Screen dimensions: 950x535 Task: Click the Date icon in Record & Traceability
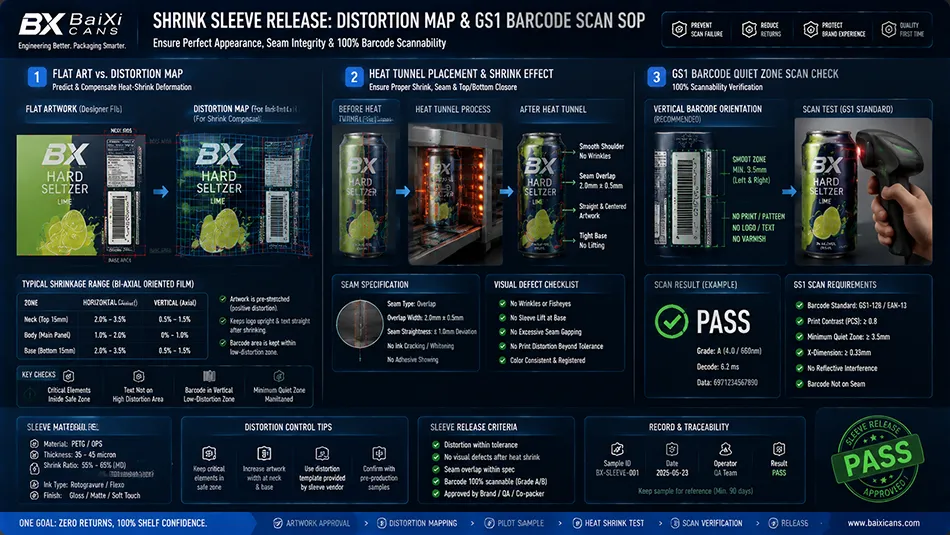point(672,449)
